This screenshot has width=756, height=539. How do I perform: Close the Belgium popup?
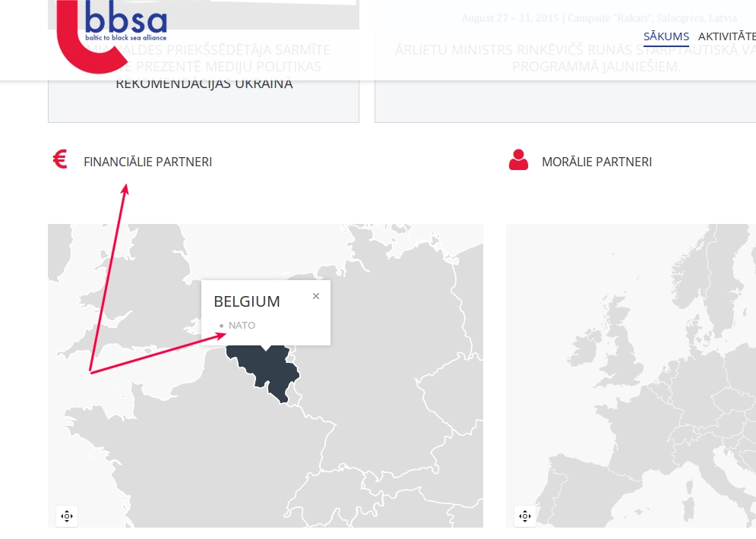(x=316, y=296)
